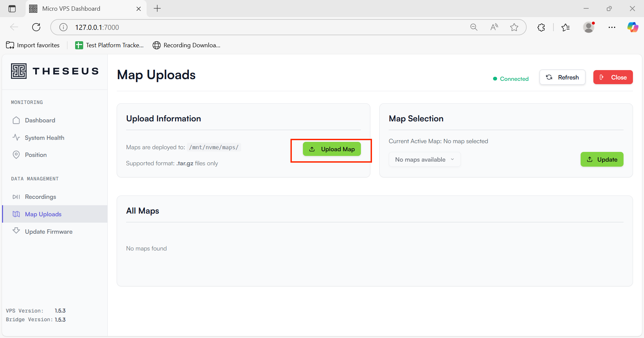Open the Copilot icon in toolbar
644x338 pixels.
pos(633,27)
